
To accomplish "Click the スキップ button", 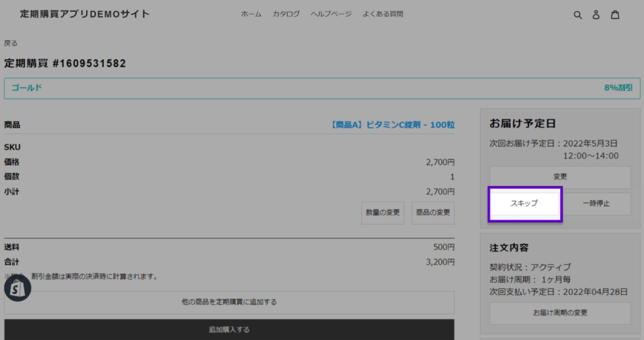I will 524,203.
